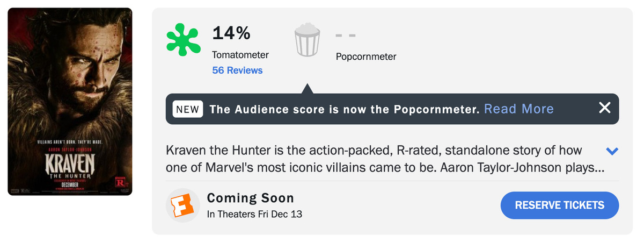Follow the Read More link
Viewport: 644px width, 242px height.
click(x=518, y=109)
